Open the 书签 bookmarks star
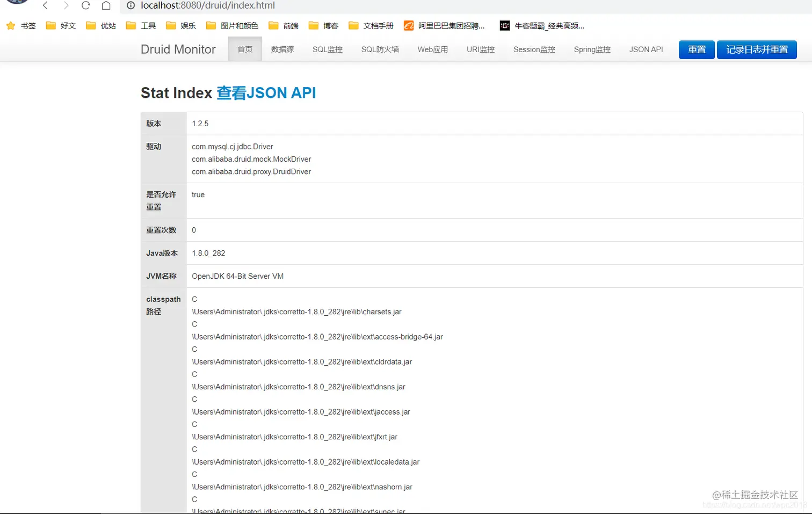This screenshot has height=514, width=812. point(21,26)
